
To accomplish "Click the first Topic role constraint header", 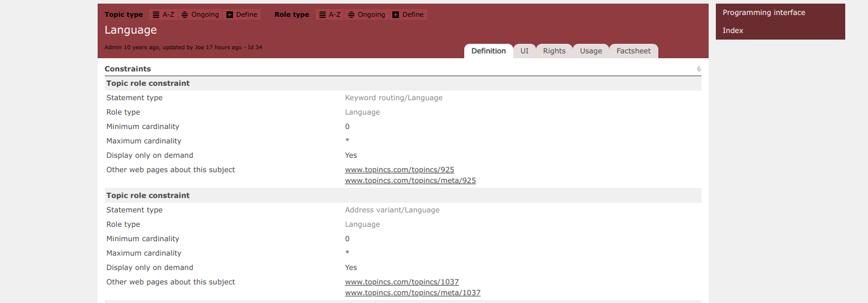I will 148,83.
